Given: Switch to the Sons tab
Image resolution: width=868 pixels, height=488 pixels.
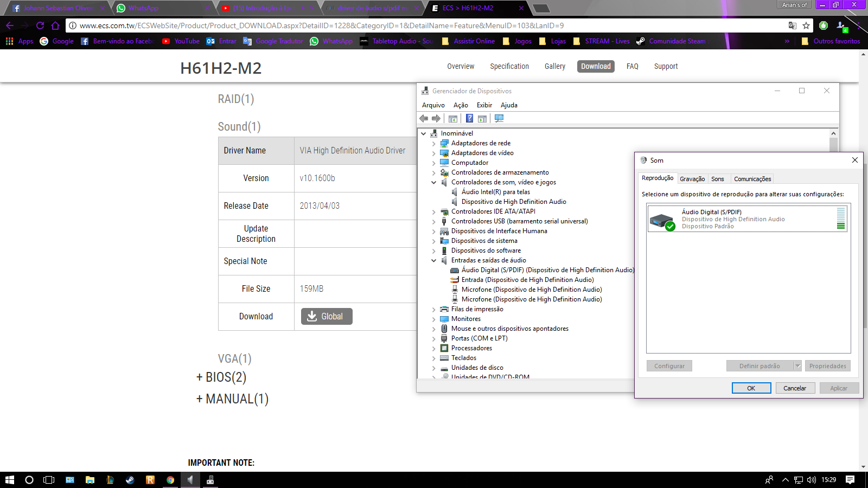Looking at the screenshot, I should tap(718, 179).
